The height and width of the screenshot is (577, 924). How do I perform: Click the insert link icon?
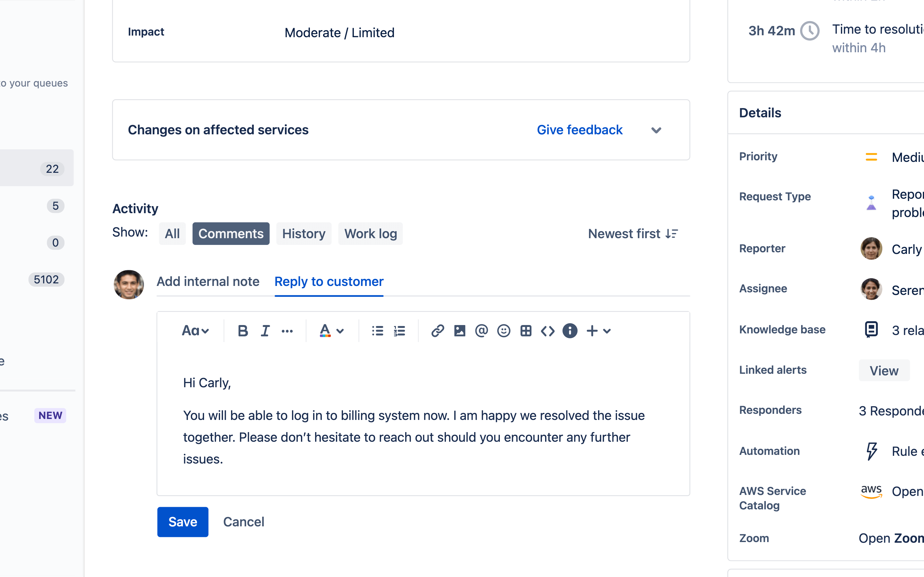click(436, 330)
